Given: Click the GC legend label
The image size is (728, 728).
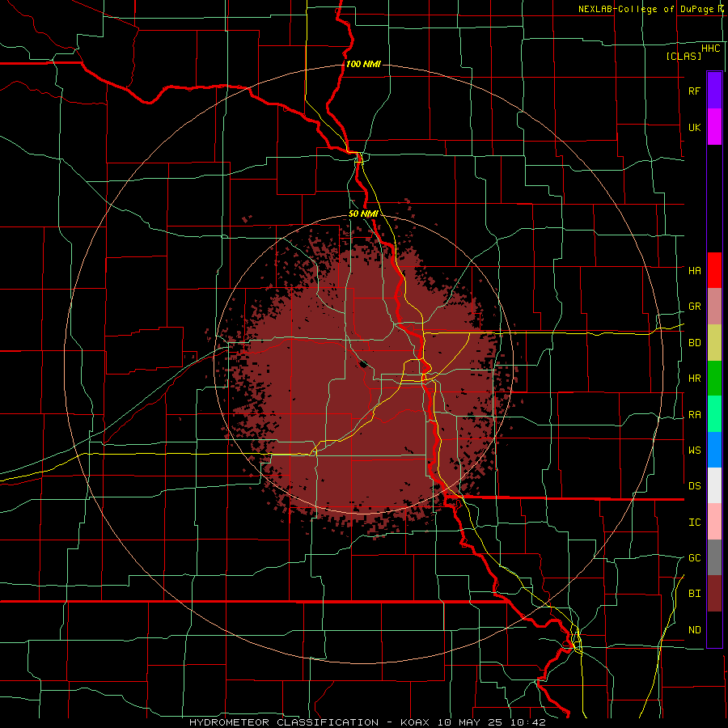Looking at the screenshot, I should [x=694, y=557].
